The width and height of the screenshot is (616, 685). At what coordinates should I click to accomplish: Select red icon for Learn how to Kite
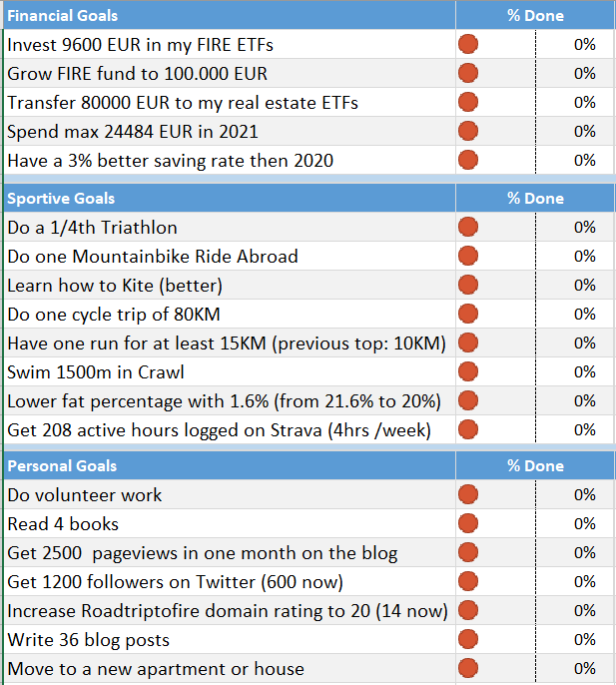pyautogui.click(x=467, y=286)
